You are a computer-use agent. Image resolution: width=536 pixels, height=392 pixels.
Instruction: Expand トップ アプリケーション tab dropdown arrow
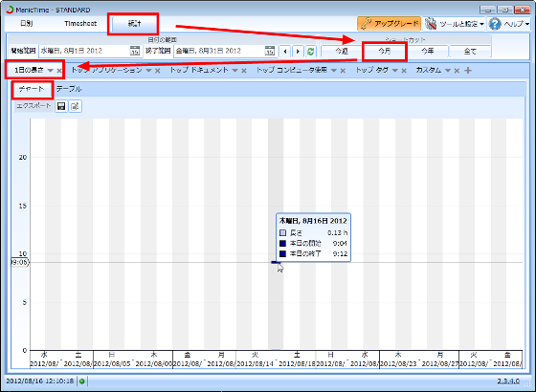tap(149, 71)
